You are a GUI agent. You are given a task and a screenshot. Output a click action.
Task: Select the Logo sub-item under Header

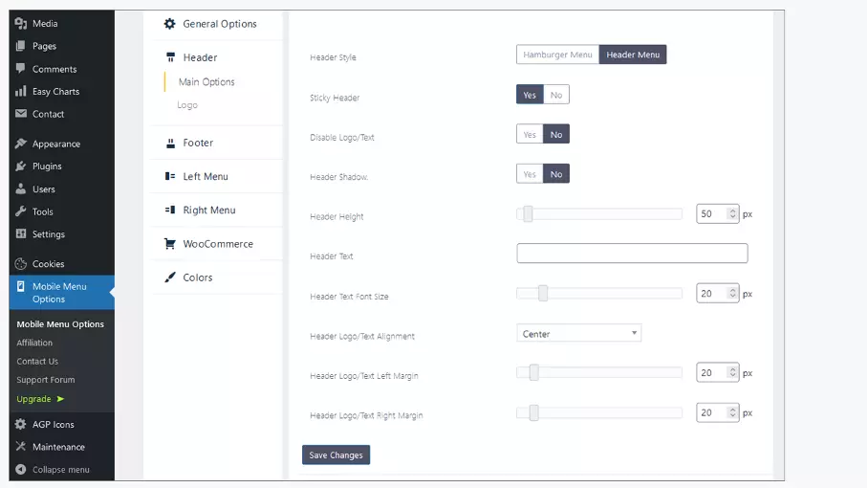187,104
